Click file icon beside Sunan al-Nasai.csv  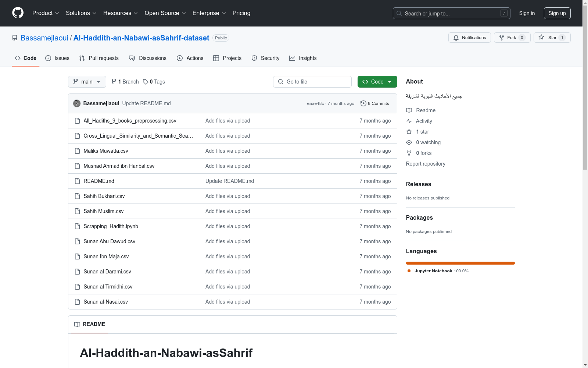click(x=77, y=302)
